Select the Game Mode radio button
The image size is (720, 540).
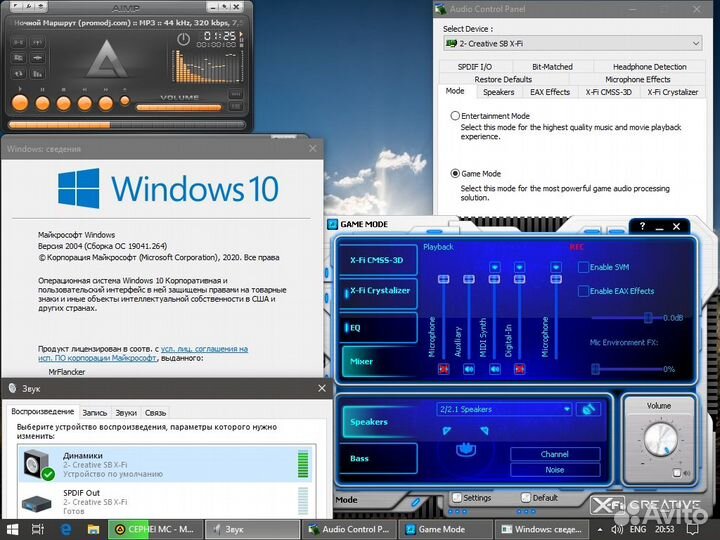tap(455, 174)
